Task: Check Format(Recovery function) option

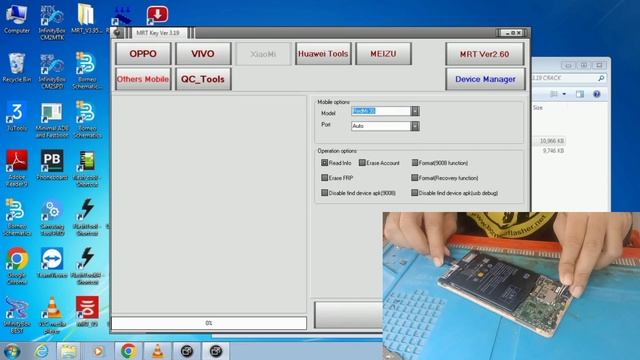Action: coord(415,178)
